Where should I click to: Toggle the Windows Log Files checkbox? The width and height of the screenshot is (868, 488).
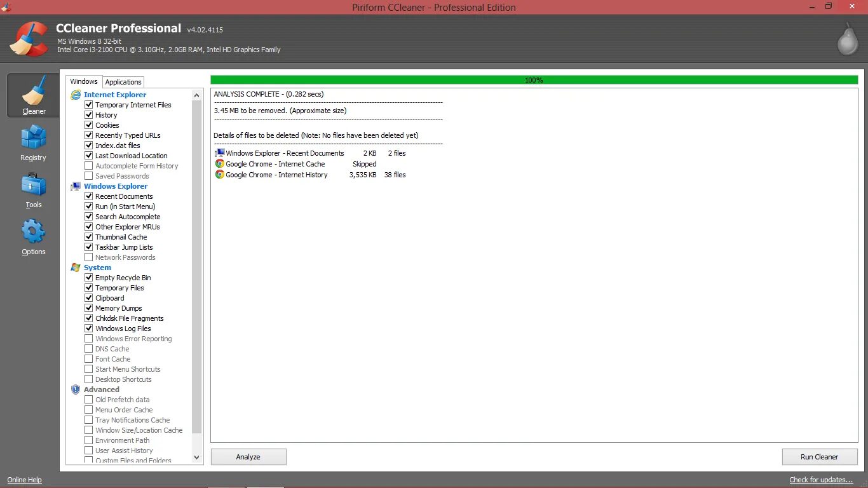pos(89,329)
